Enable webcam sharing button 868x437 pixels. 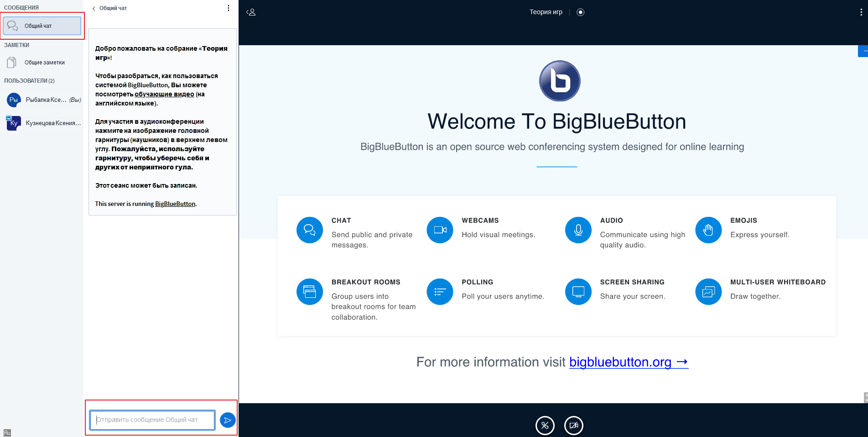point(573,426)
